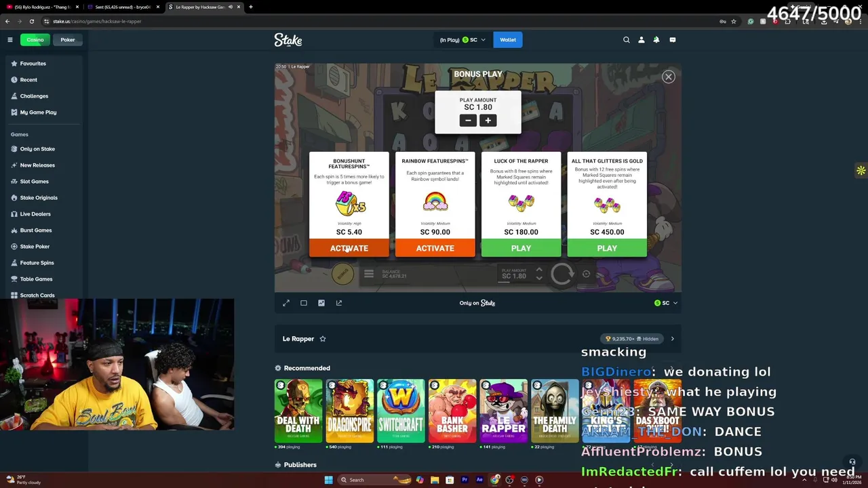Increase play amount with plus button
This screenshot has height=488, width=868.
(488, 121)
